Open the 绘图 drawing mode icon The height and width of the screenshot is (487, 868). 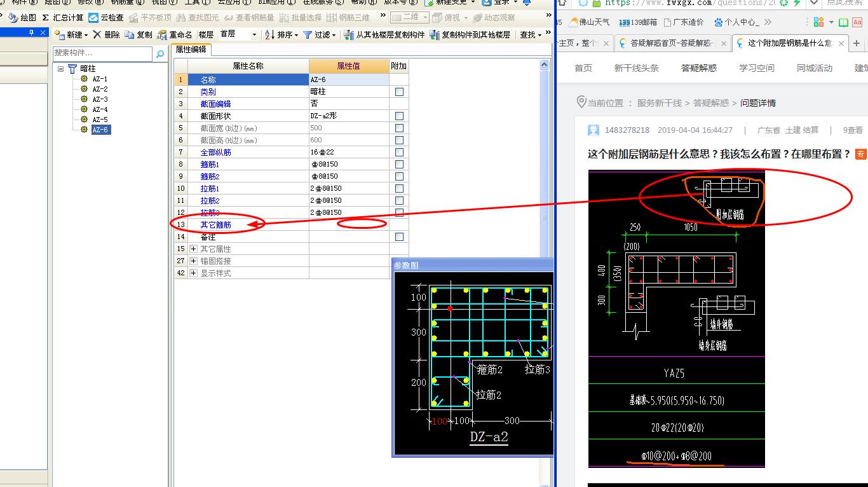coord(13,18)
